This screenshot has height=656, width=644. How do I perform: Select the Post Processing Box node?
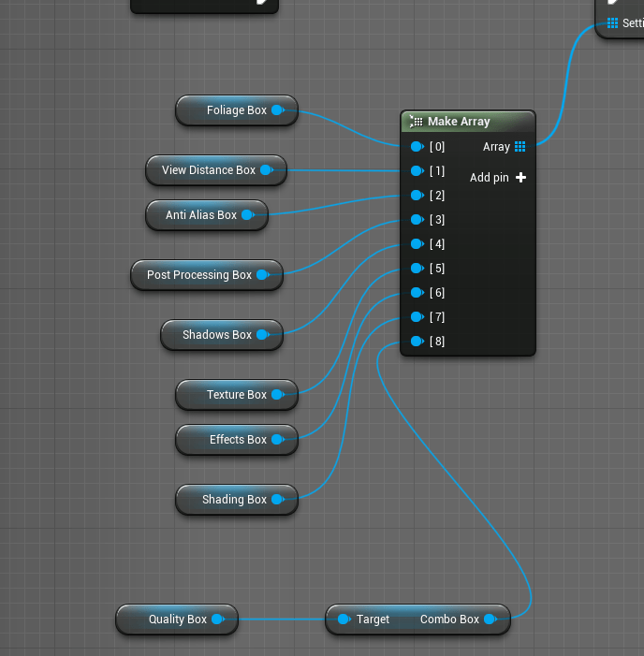(198, 275)
